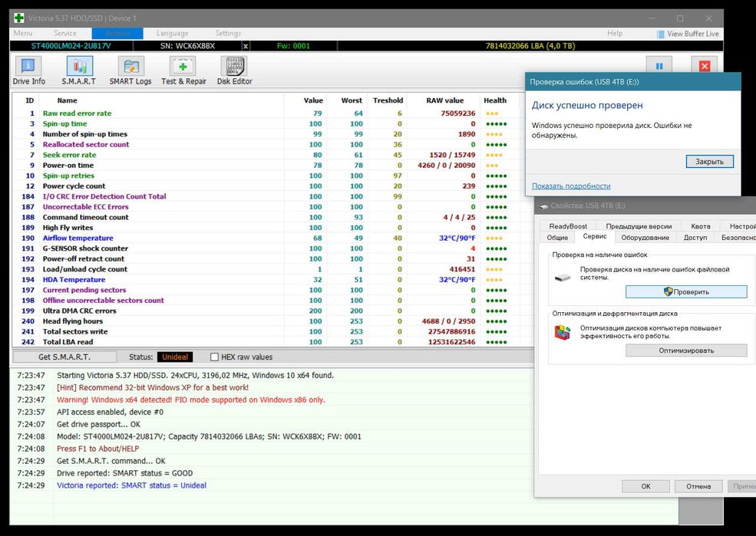Click Отмена in the properties window

(x=698, y=486)
